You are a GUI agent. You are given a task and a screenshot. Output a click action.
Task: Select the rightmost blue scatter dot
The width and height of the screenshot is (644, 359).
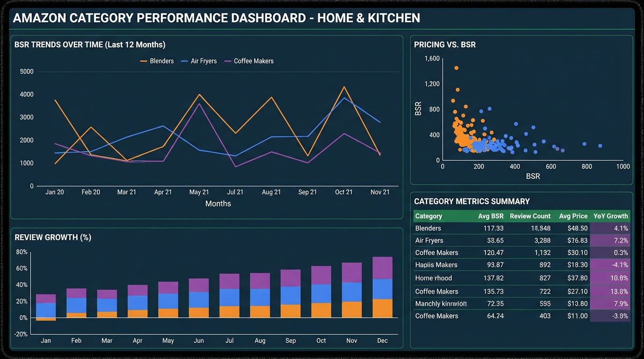pyautogui.click(x=600, y=146)
